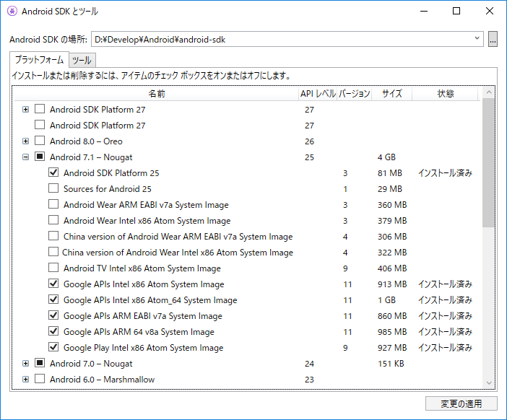Expand the Android 7.0 – Nougat node

click(x=25, y=364)
